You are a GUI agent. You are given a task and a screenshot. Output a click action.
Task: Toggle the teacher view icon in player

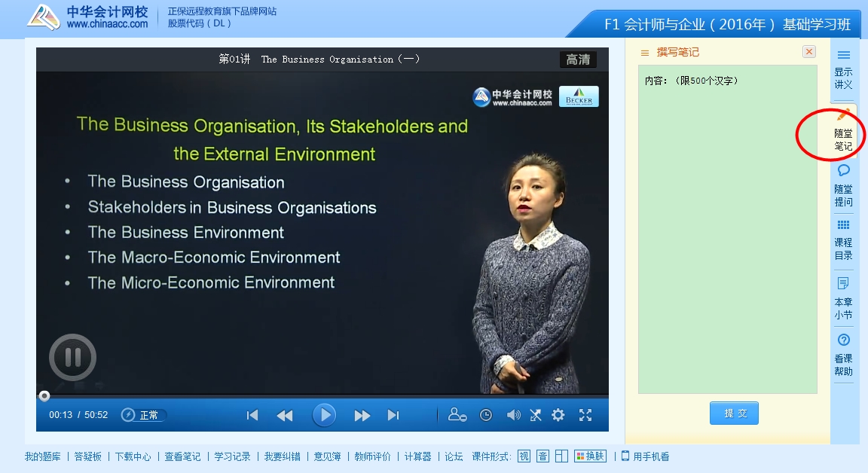tap(457, 415)
